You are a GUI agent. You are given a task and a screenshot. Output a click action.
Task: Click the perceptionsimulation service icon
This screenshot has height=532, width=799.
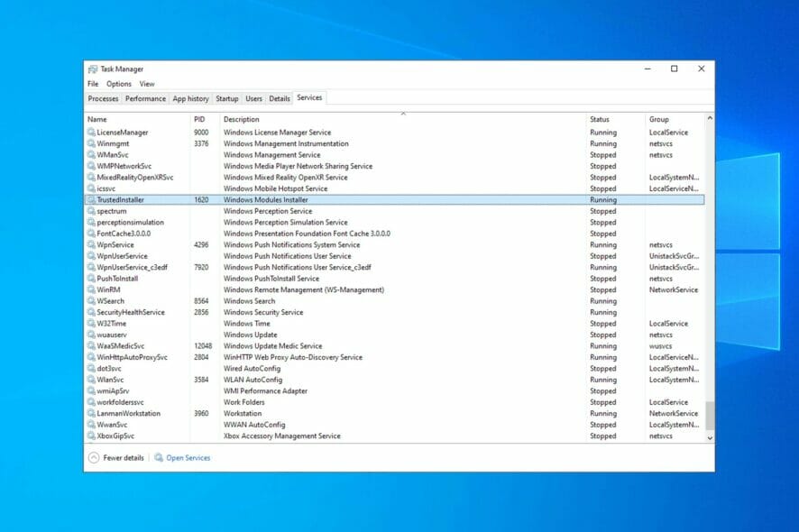tap(91, 222)
